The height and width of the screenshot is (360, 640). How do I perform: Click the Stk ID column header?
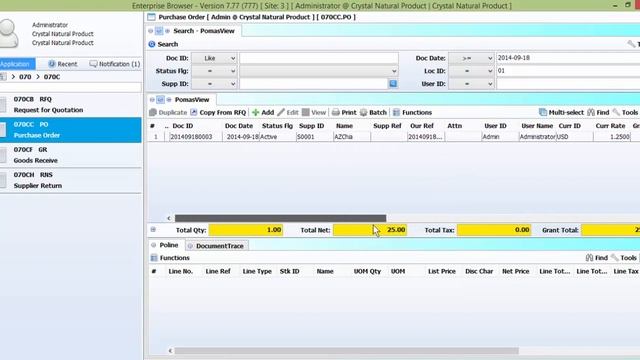click(x=289, y=271)
